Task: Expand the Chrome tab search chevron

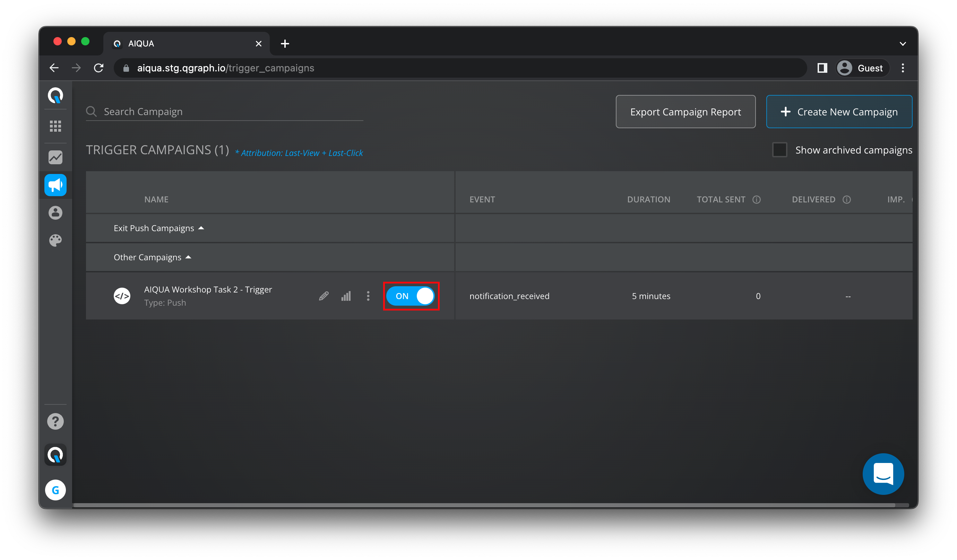Action: pos(903,44)
